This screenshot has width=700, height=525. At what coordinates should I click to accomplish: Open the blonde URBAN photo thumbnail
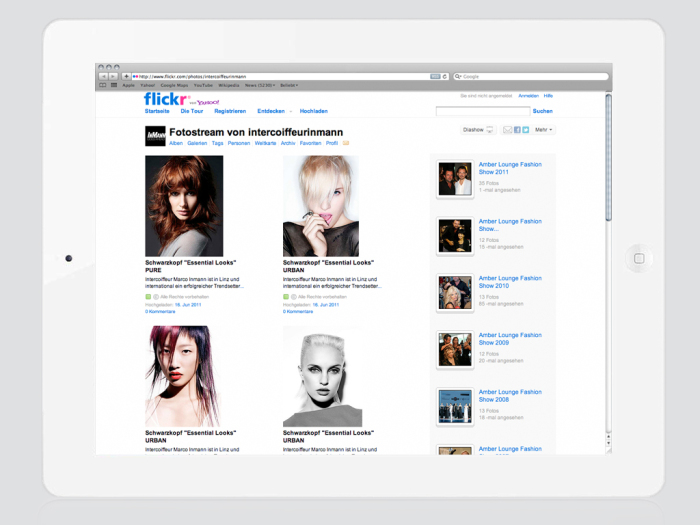click(321, 206)
